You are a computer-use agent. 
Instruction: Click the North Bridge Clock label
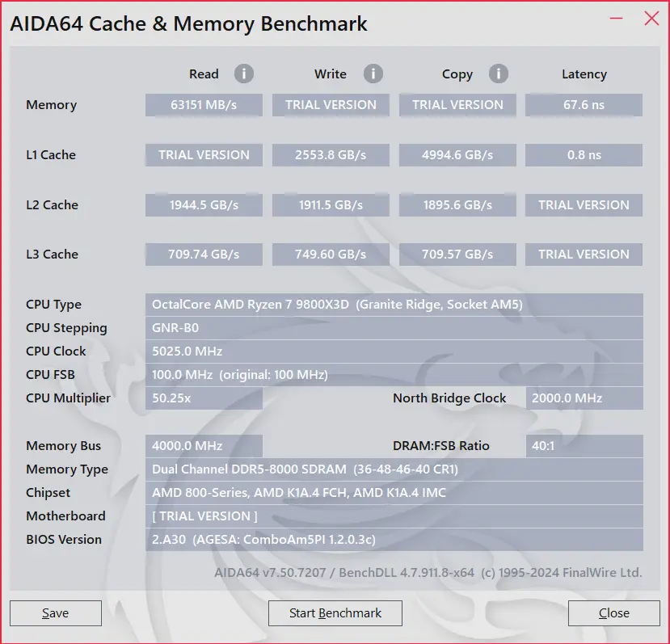449,398
